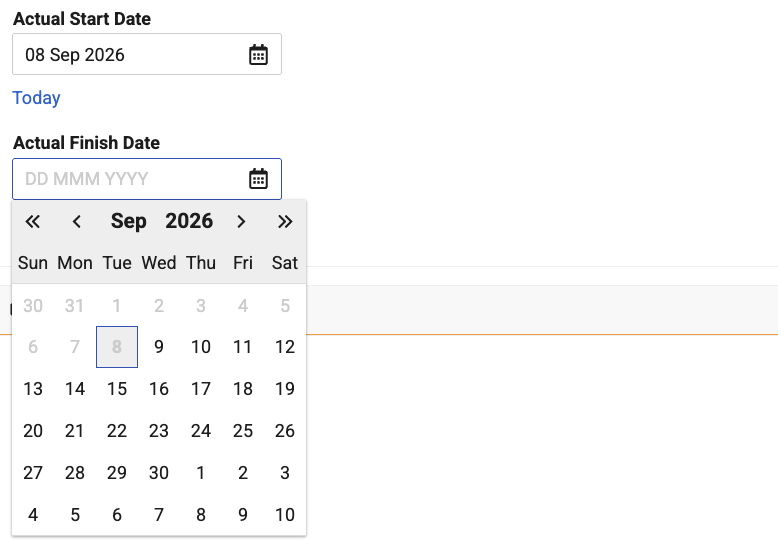Open the Sep month selector in calendar header
This screenshot has height=552, width=778.
click(x=129, y=221)
